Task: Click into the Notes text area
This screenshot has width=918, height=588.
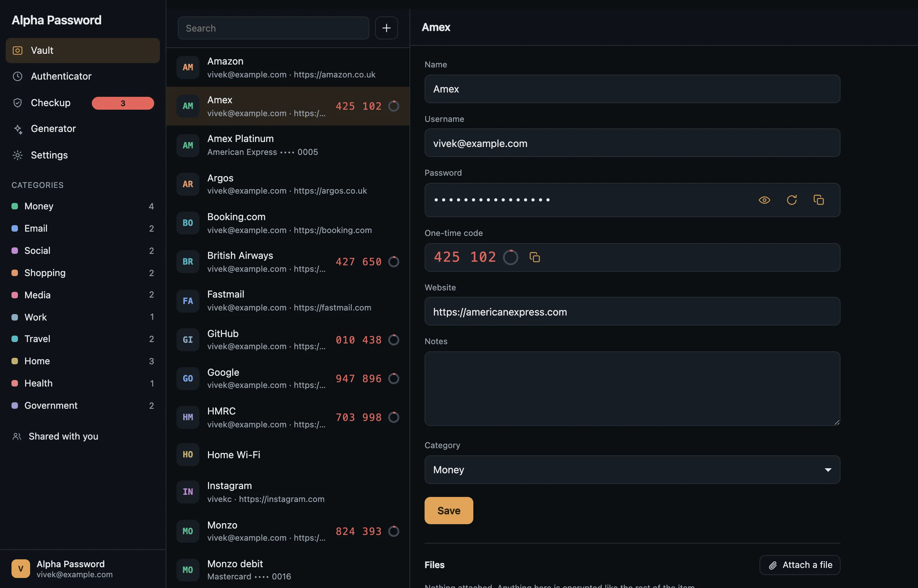Action: [632, 389]
